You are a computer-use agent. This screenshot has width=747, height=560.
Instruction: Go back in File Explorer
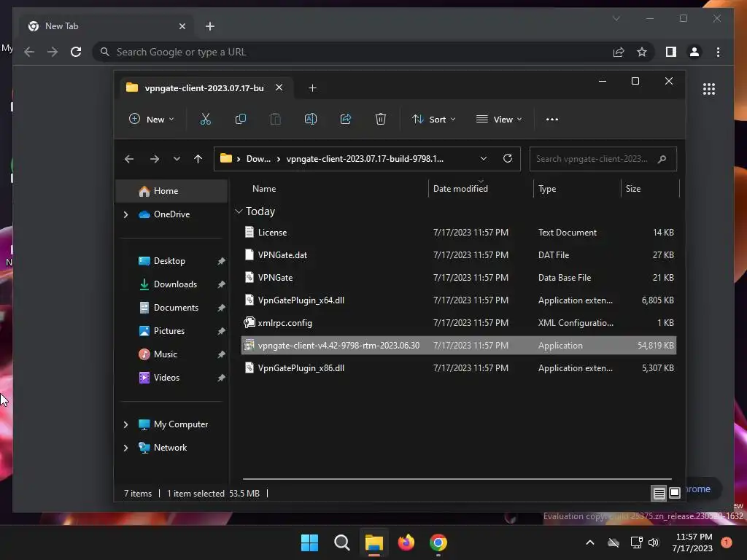[129, 159]
